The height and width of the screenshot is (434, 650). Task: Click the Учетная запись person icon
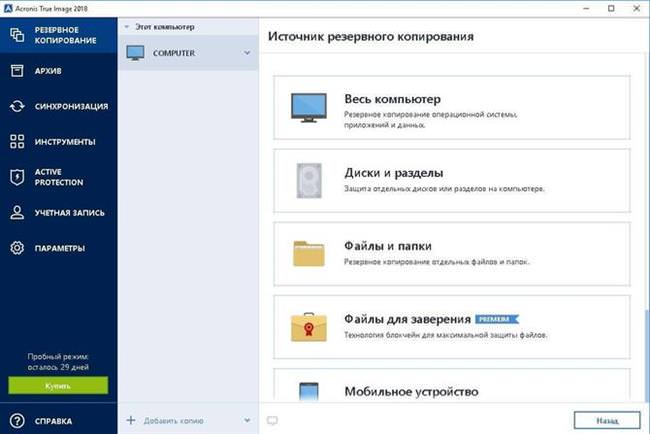click(x=17, y=212)
